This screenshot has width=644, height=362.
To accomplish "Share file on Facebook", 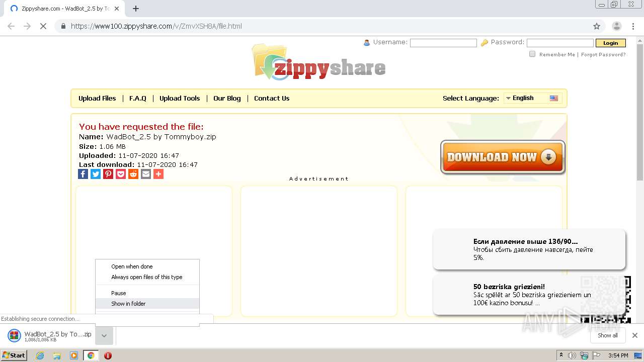I will tap(83, 174).
